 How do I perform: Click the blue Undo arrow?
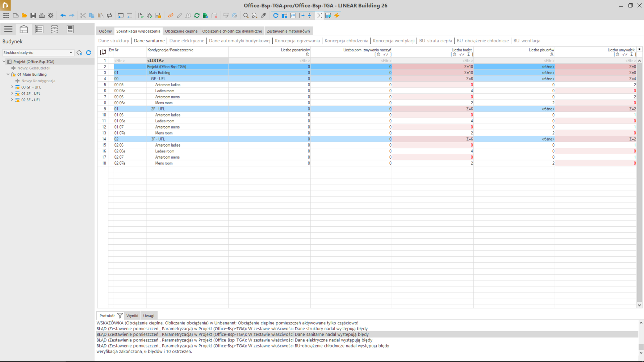coord(63,16)
